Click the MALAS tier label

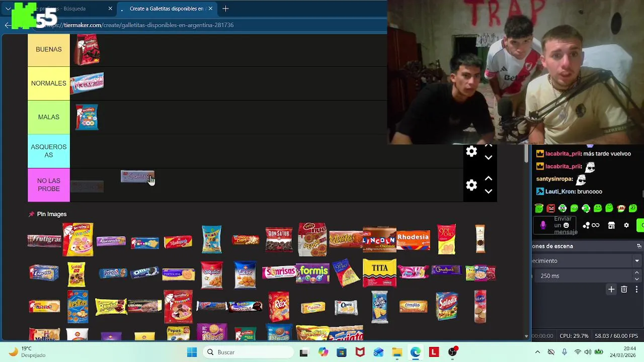[49, 117]
